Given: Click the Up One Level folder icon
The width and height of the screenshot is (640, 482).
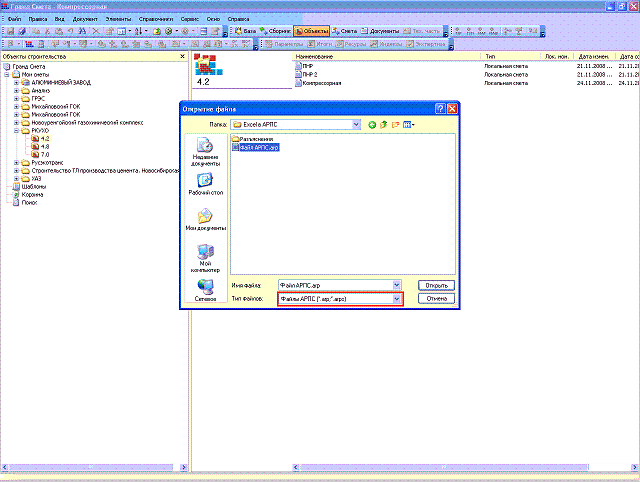Looking at the screenshot, I should [384, 124].
